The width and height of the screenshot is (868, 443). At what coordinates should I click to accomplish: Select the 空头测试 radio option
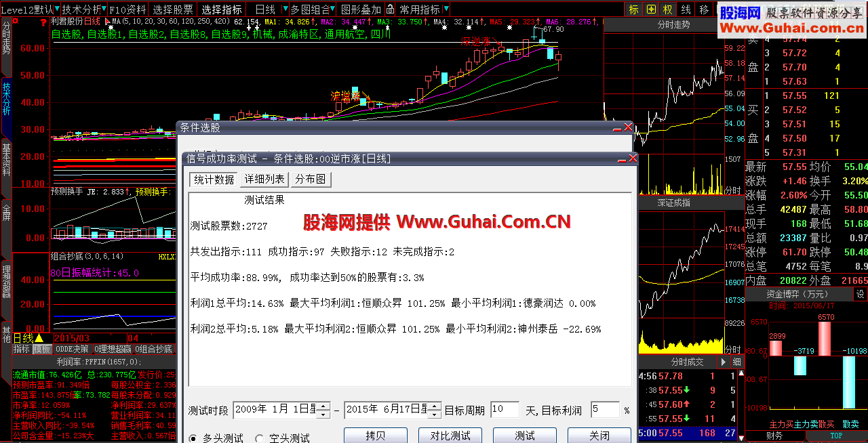point(260,438)
